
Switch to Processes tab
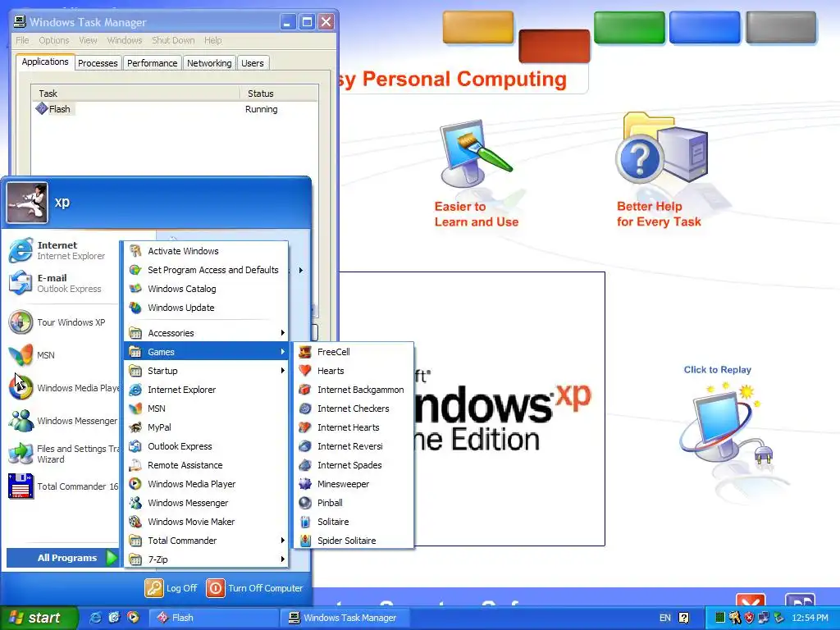[98, 63]
